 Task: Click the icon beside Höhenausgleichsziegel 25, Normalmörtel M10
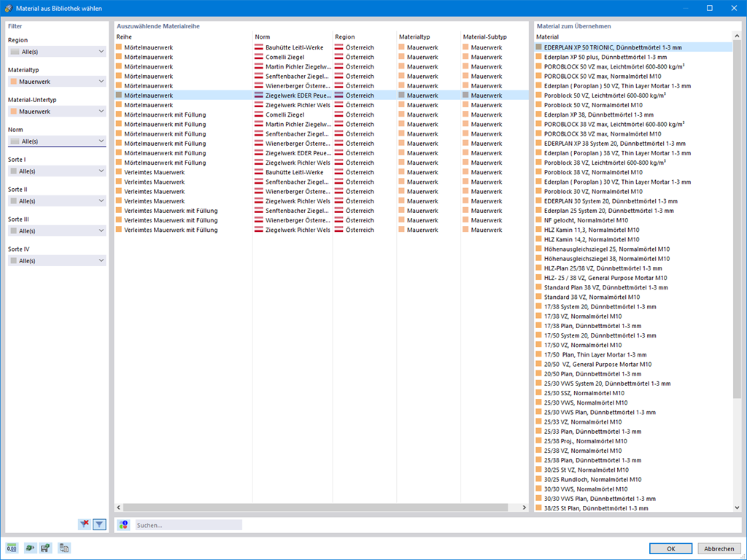pyautogui.click(x=539, y=249)
